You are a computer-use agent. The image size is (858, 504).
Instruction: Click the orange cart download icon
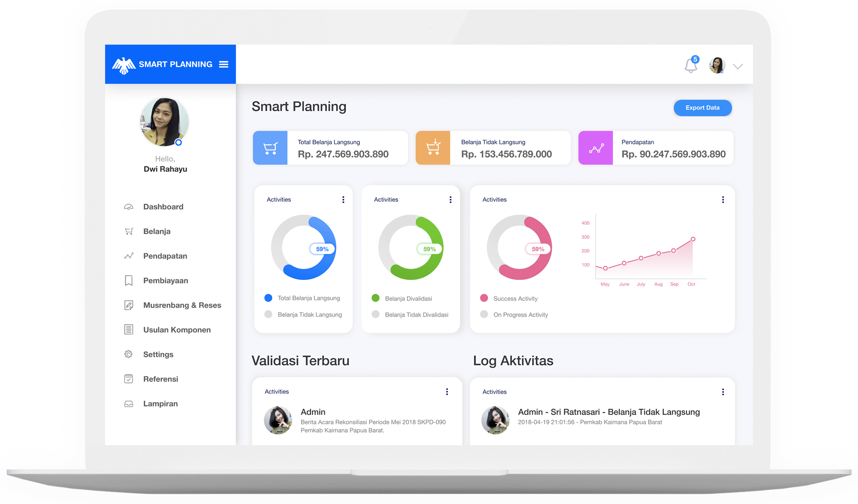tap(433, 148)
